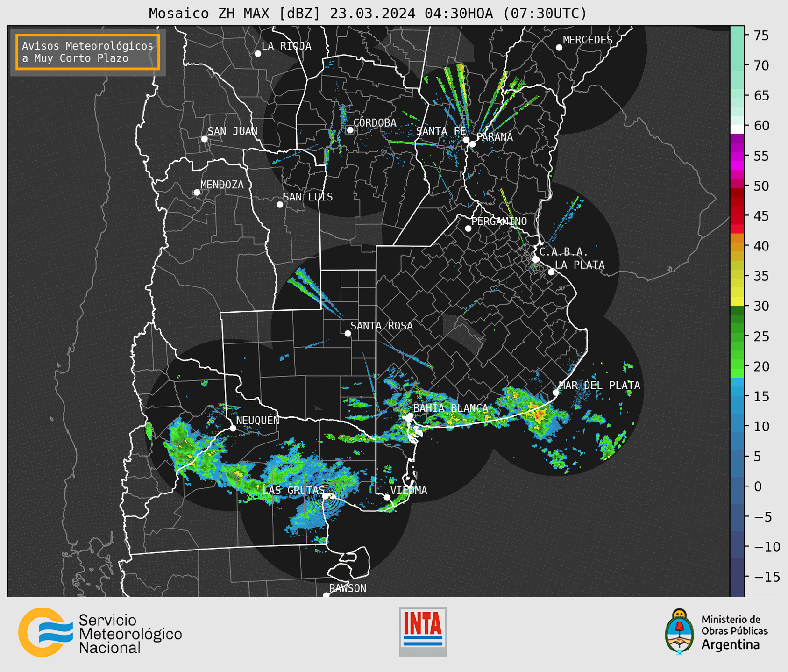This screenshot has height=672, width=788.
Task: Click the NEUQUÉN city marker
Action: point(233,428)
